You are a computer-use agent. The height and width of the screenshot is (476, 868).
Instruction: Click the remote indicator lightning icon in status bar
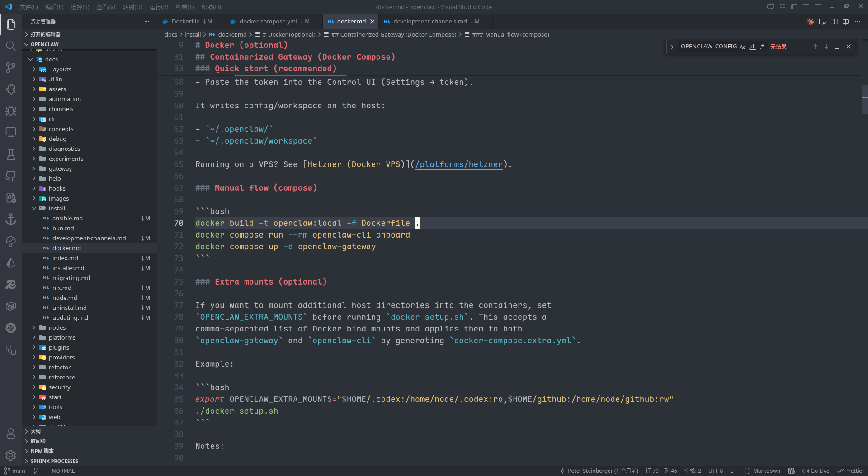pyautogui.click(x=36, y=471)
